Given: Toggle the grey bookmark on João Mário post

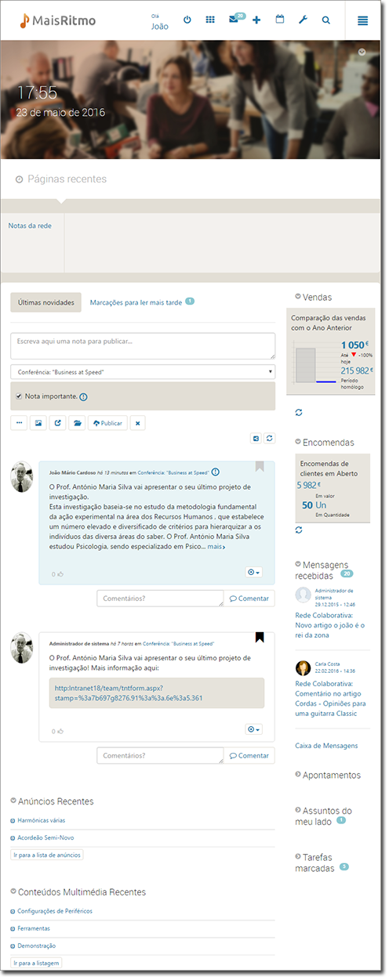Looking at the screenshot, I should [260, 467].
